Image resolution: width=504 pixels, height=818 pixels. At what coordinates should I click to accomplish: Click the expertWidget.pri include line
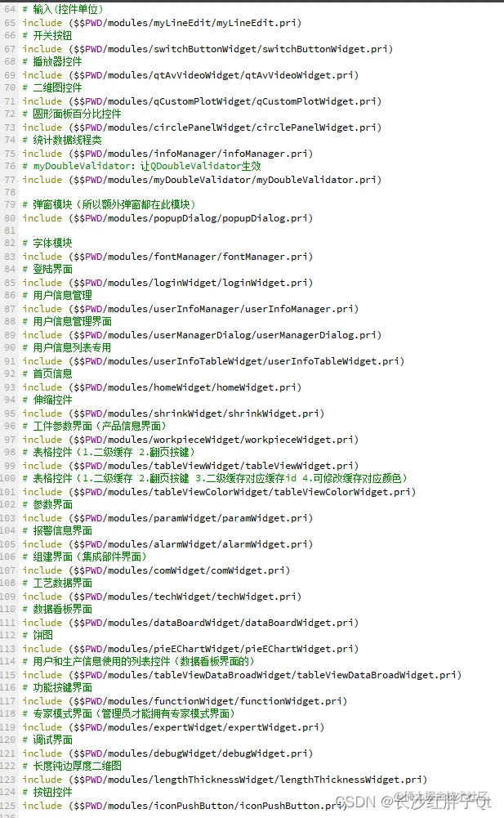pyautogui.click(x=173, y=727)
